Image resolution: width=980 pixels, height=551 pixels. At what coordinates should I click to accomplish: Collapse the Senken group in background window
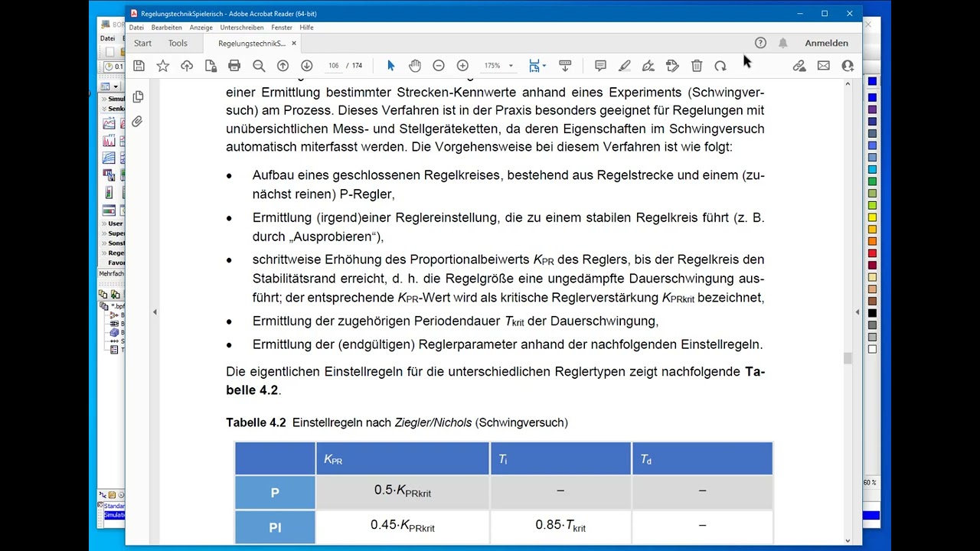pos(103,109)
